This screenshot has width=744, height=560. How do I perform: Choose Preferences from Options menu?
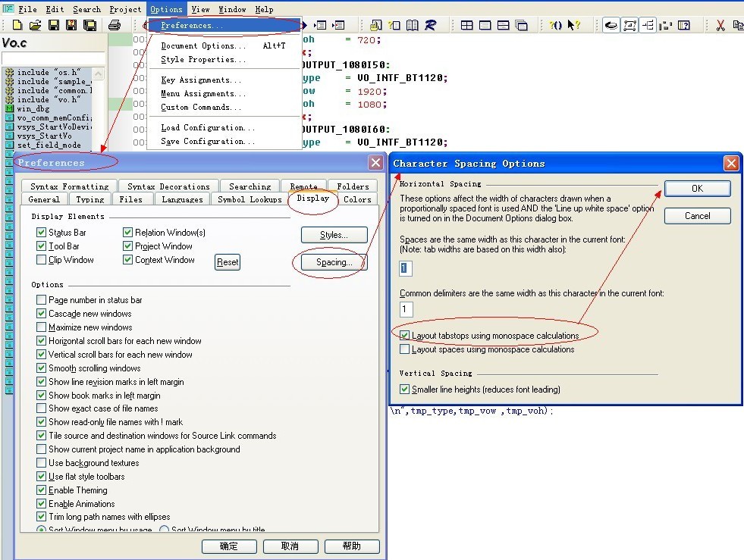click(x=224, y=26)
